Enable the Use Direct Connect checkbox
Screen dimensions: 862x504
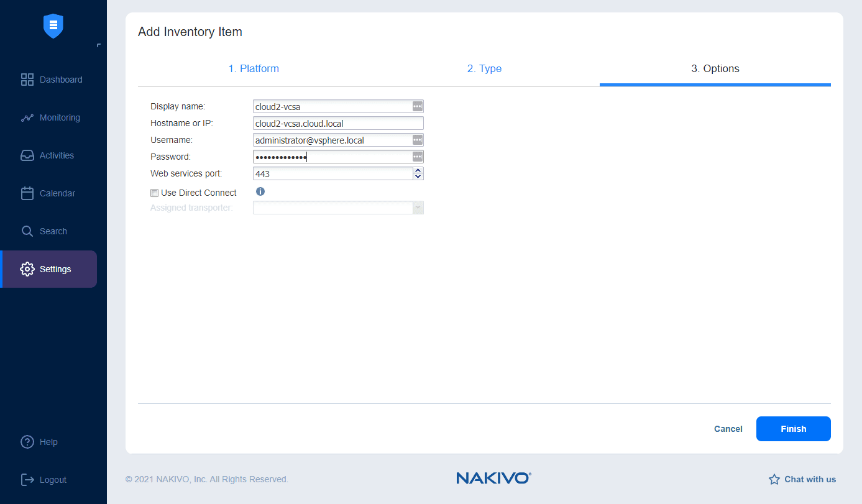[x=154, y=193]
